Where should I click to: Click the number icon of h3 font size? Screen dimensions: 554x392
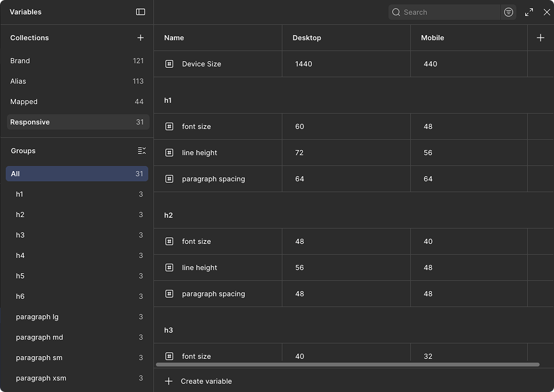click(x=169, y=356)
